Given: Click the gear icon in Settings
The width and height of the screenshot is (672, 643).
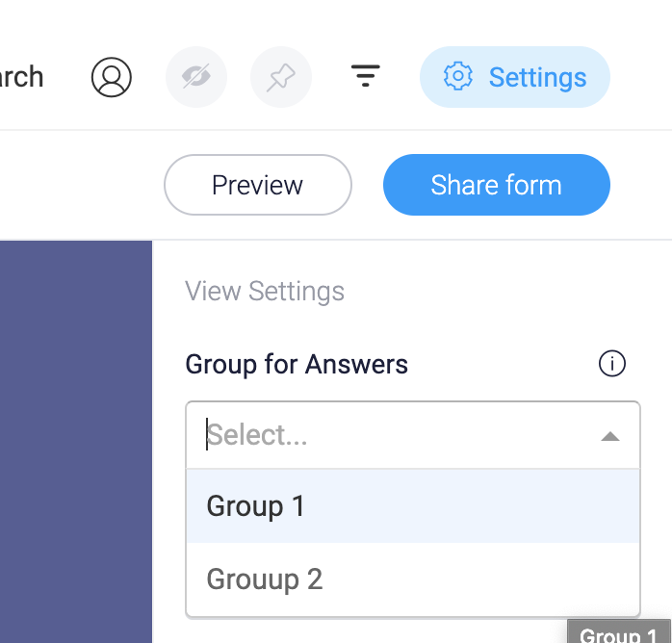Looking at the screenshot, I should click(x=458, y=76).
